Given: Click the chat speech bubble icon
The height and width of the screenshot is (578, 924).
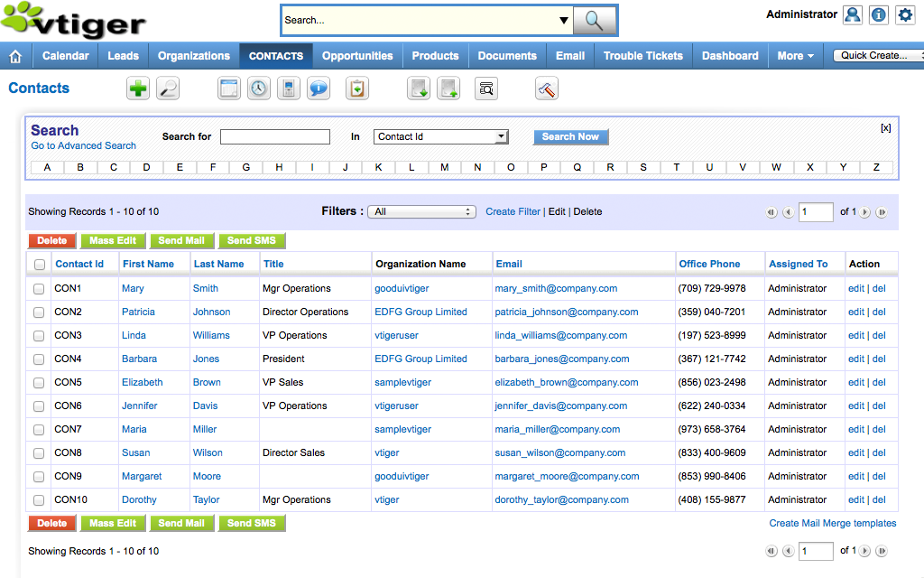Looking at the screenshot, I should pos(318,89).
